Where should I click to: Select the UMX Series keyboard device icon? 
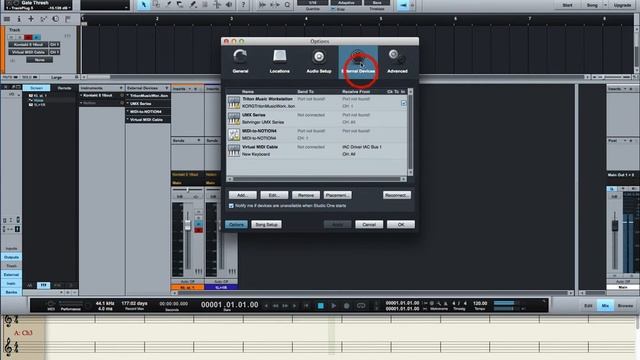pos(234,118)
